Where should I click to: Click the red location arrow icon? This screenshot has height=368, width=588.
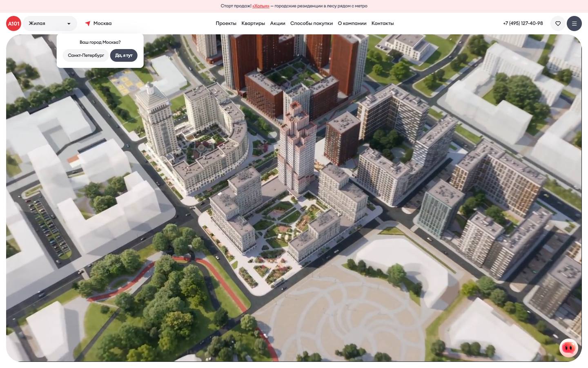[x=87, y=23]
